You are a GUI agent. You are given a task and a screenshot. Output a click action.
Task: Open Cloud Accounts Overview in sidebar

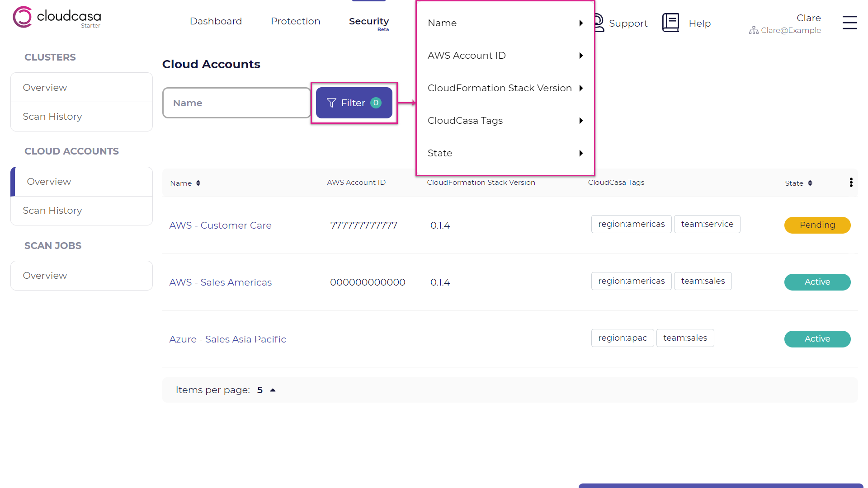click(81, 182)
